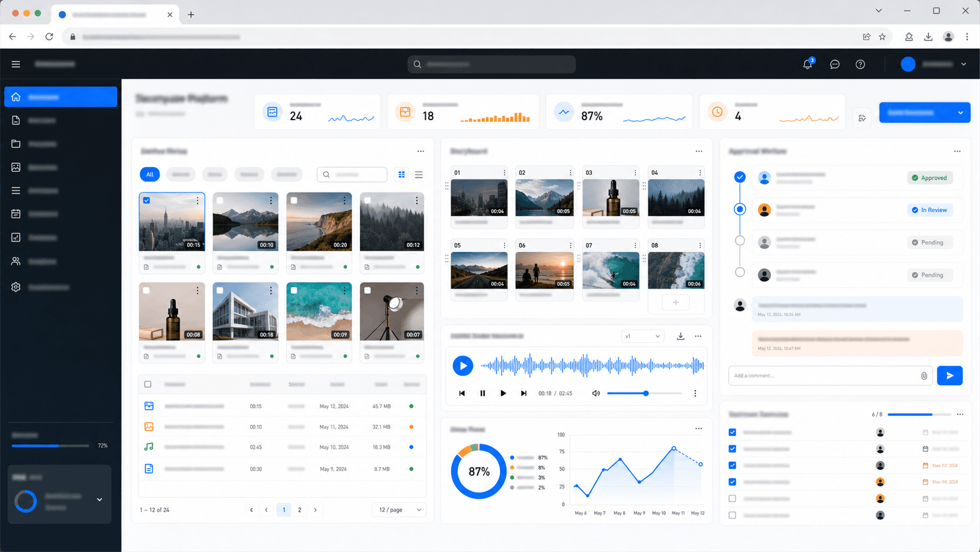Select page 1 in the pagination
This screenshot has height=552, width=980.
pos(284,510)
